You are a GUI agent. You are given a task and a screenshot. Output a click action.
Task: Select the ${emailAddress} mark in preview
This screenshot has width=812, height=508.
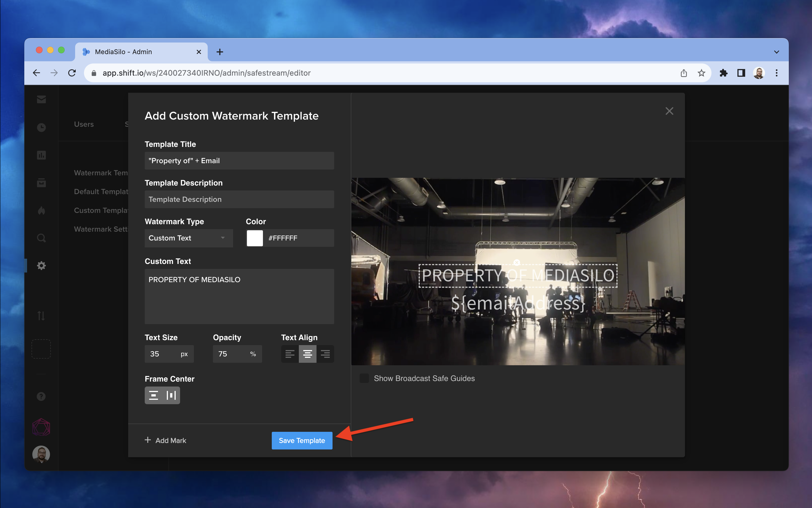point(518,303)
